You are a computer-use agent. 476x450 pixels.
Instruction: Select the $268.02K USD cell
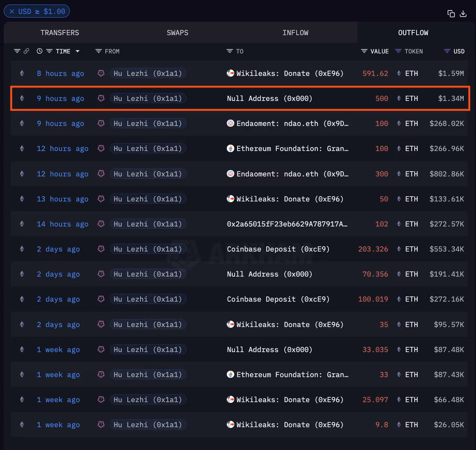(x=447, y=124)
